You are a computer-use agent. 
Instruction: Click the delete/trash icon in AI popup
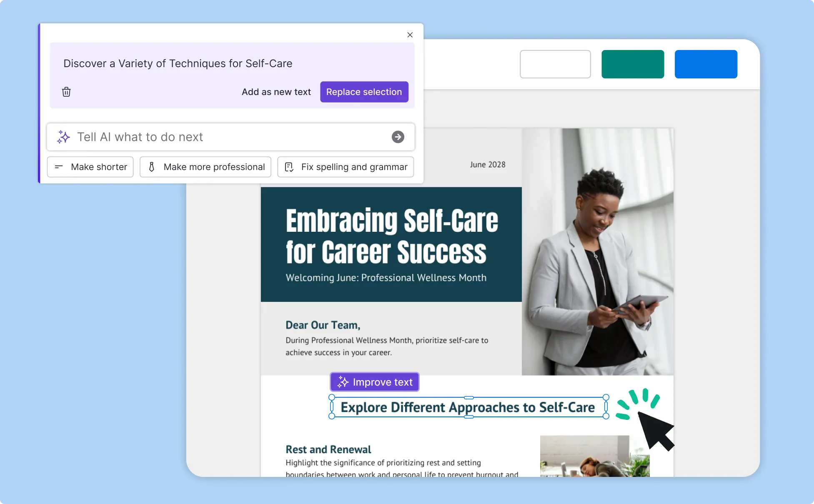point(66,91)
